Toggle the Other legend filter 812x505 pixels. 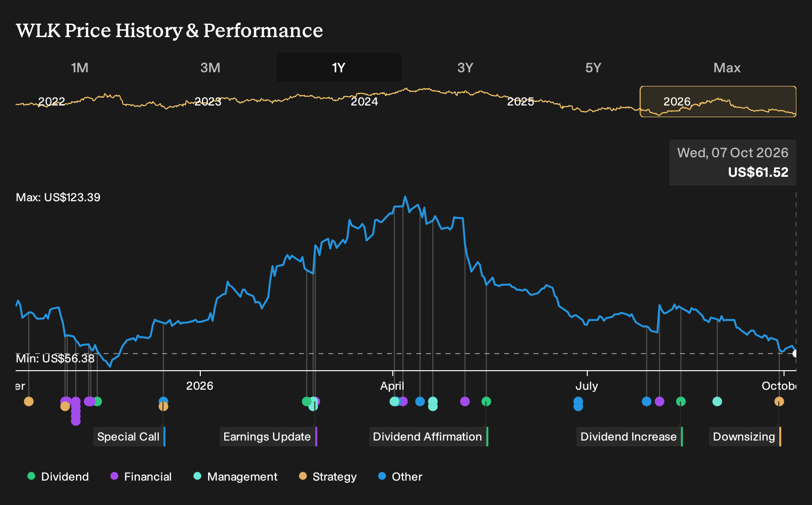pos(400,476)
